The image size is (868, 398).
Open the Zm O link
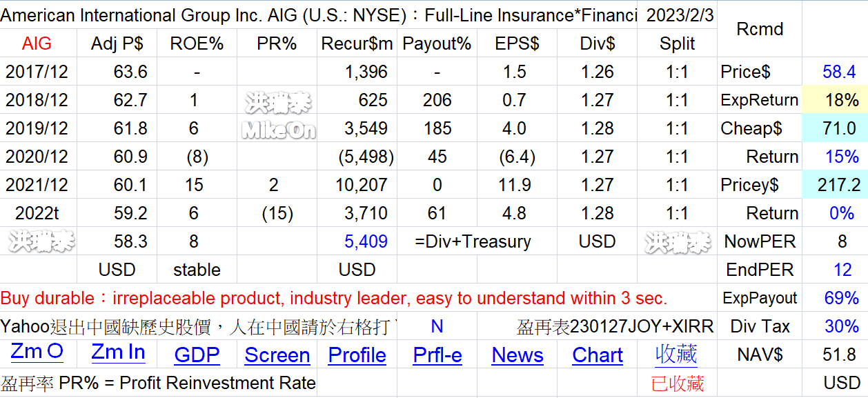tap(37, 352)
